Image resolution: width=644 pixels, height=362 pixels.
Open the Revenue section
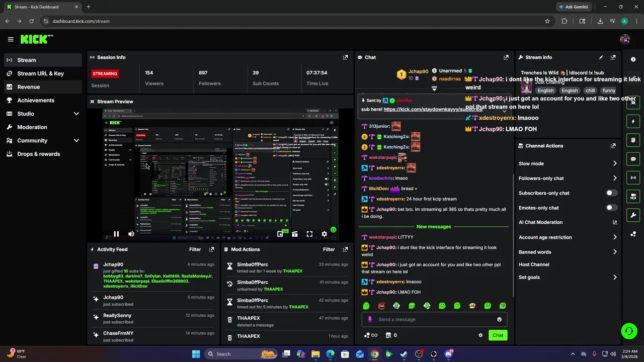43,87
